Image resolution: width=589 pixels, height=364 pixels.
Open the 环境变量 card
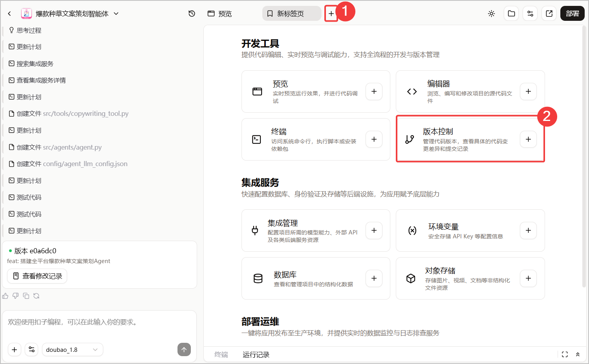click(470, 230)
